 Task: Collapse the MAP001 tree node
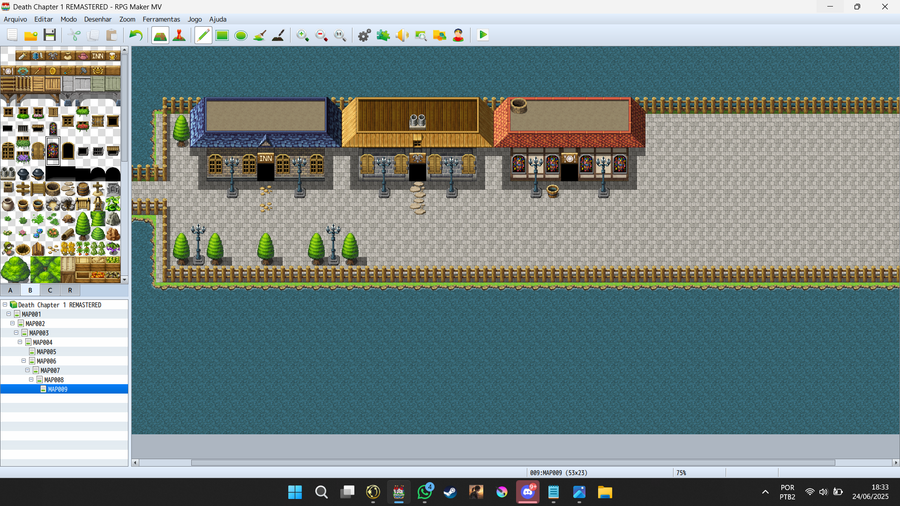pos(9,314)
